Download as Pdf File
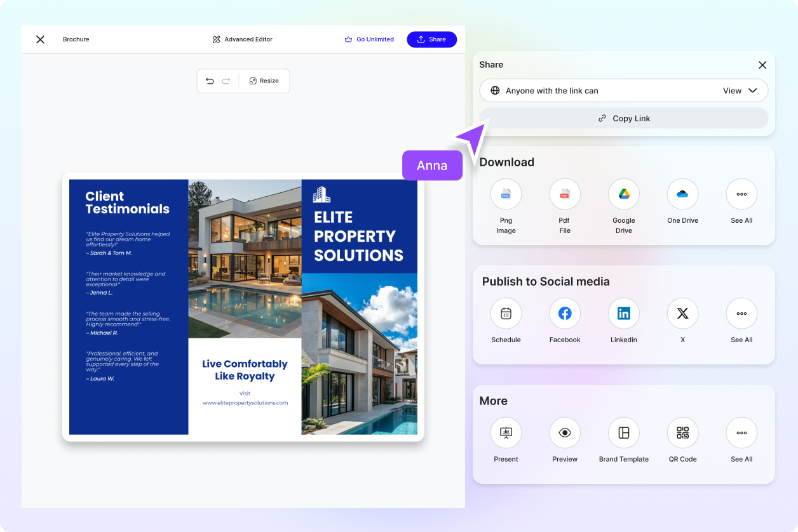This screenshot has height=532, width=798. [565, 194]
